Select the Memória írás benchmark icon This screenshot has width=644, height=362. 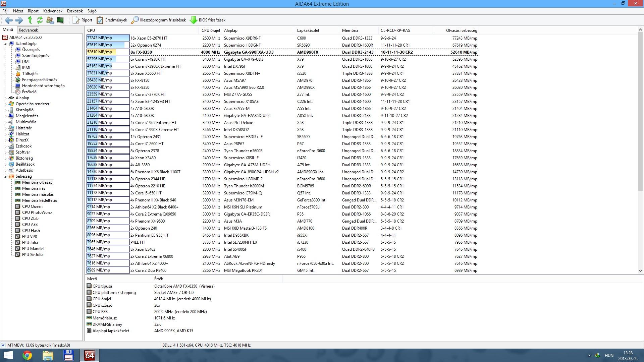pos(18,188)
